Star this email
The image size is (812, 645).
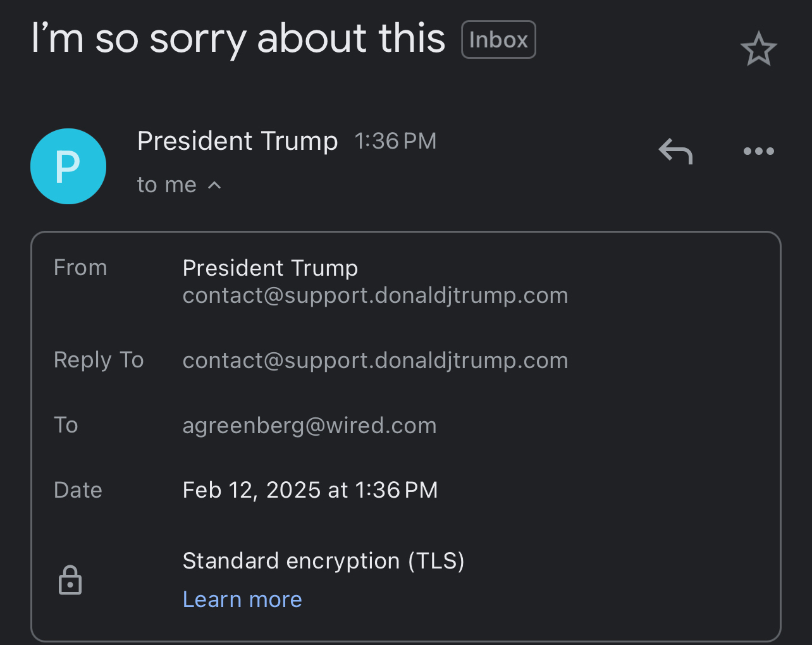(758, 49)
